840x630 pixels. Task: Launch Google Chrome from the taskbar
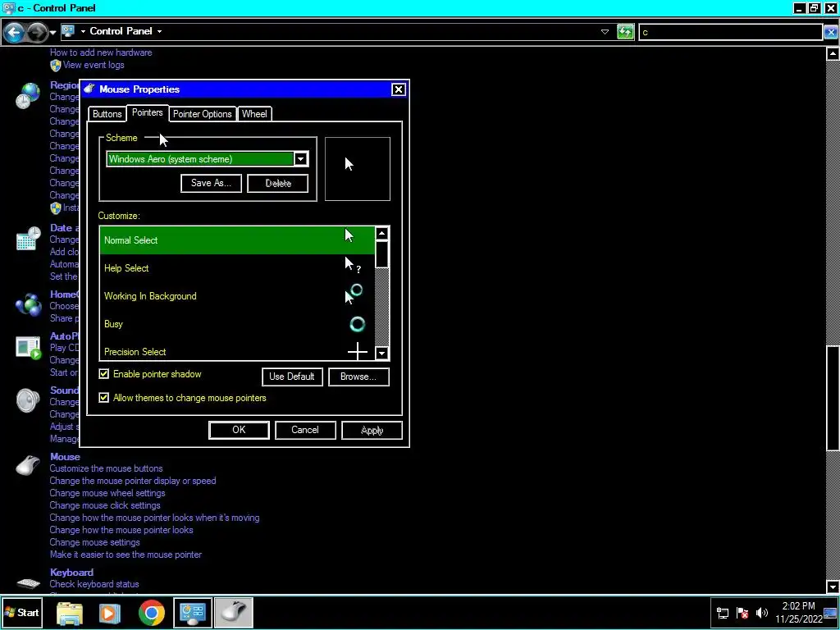click(x=152, y=613)
